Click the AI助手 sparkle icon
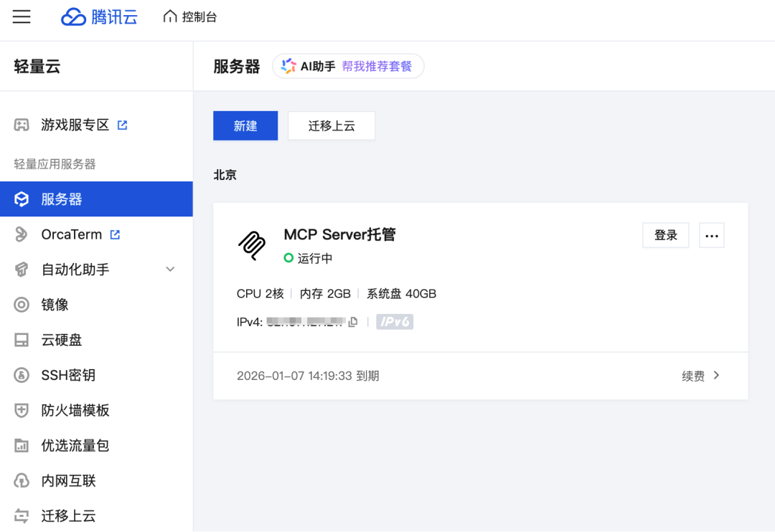This screenshot has height=532, width=775. 288,66
